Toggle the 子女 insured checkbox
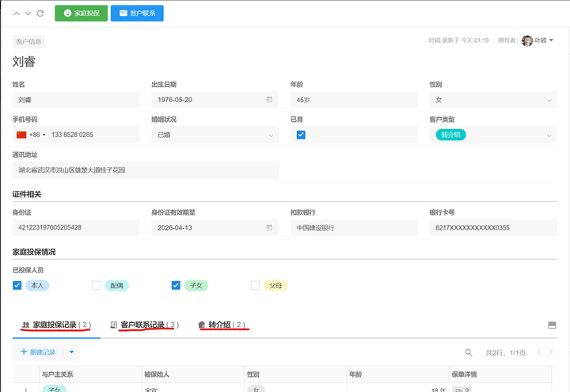The height and width of the screenshot is (392, 570). [x=176, y=285]
